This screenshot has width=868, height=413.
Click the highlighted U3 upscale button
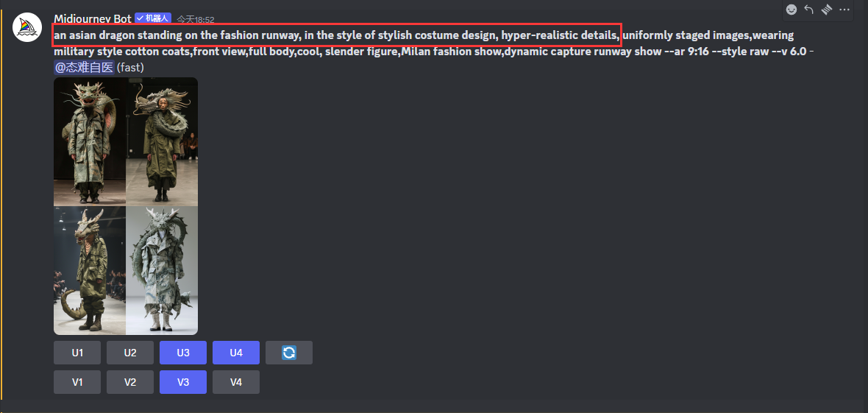pyautogui.click(x=183, y=353)
